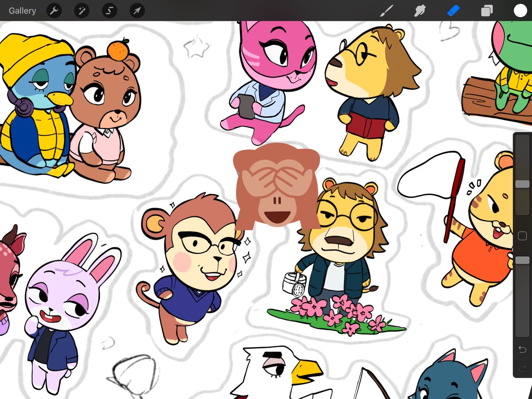Activate the Transform arrow tool
532x399 pixels.
137,11
